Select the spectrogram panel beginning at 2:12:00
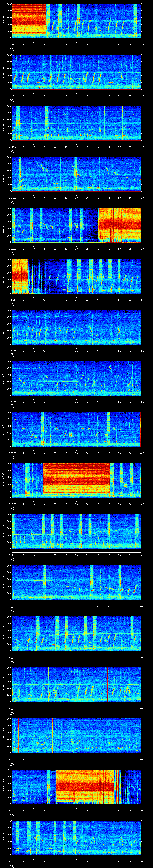 point(76,582)
